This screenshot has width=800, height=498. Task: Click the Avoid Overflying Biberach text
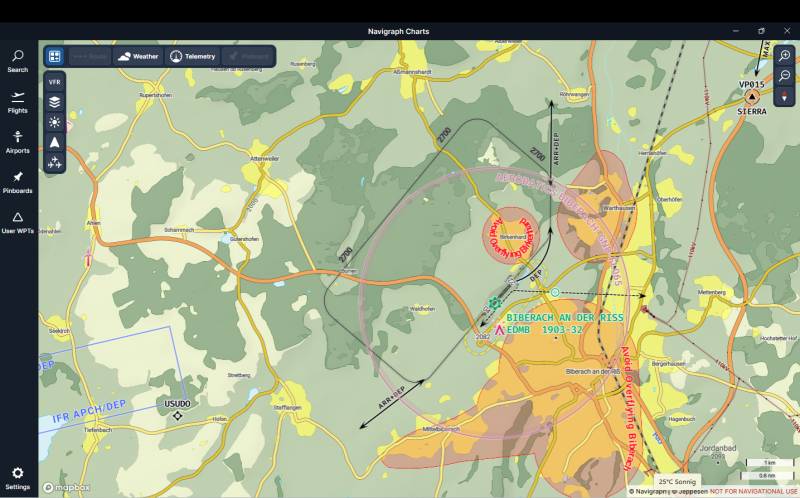point(628,408)
